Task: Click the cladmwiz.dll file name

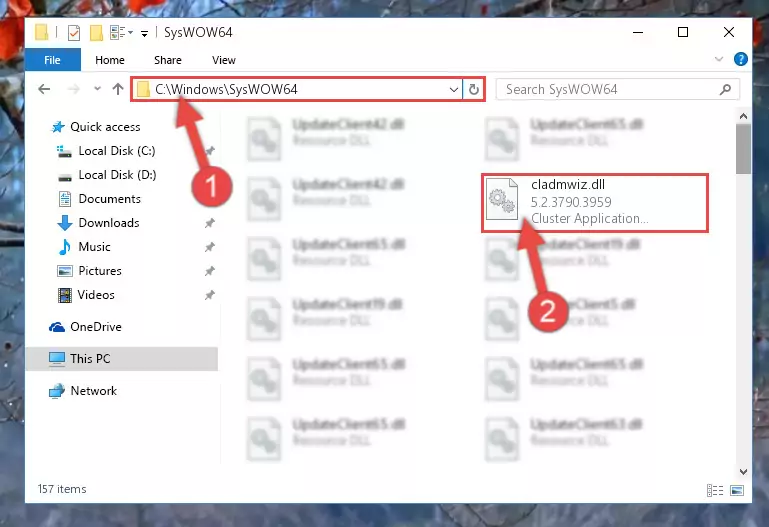Action: 568,185
